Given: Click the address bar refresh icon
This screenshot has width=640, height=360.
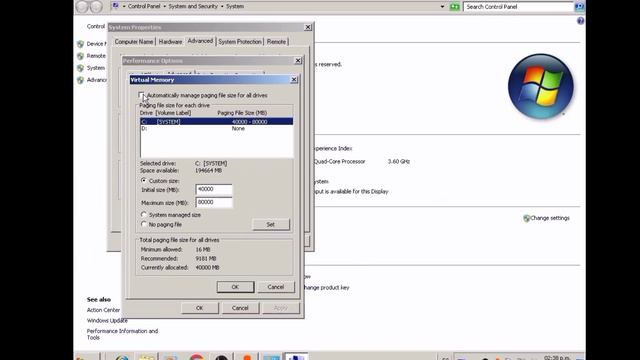Looking at the screenshot, I should [454, 7].
